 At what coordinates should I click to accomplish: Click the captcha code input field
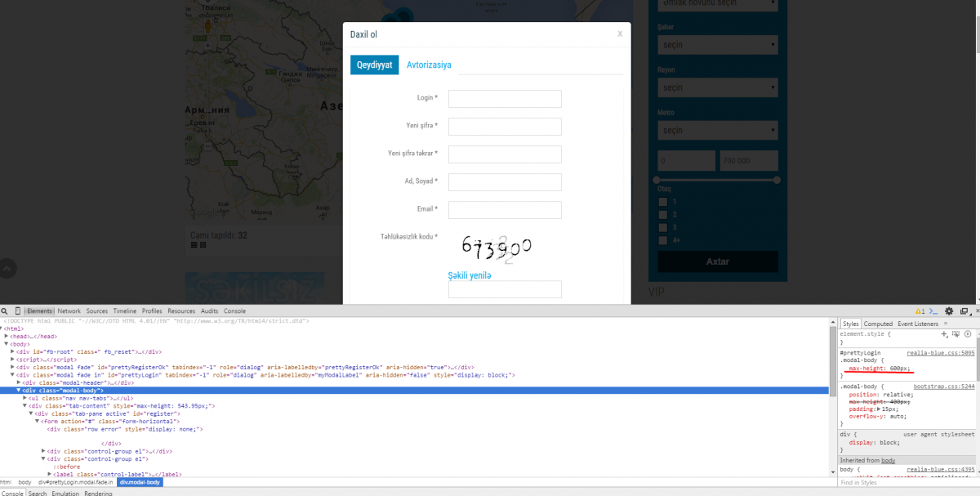[505, 289]
